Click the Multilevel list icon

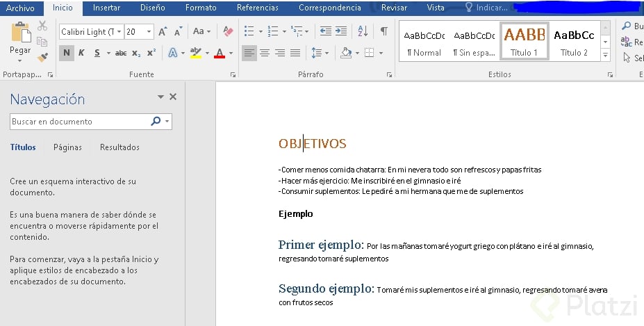point(297,31)
